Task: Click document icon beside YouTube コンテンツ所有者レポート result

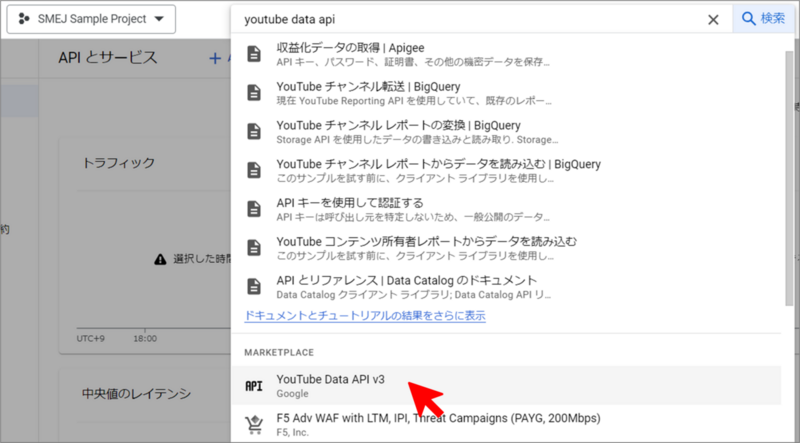Action: point(254,248)
